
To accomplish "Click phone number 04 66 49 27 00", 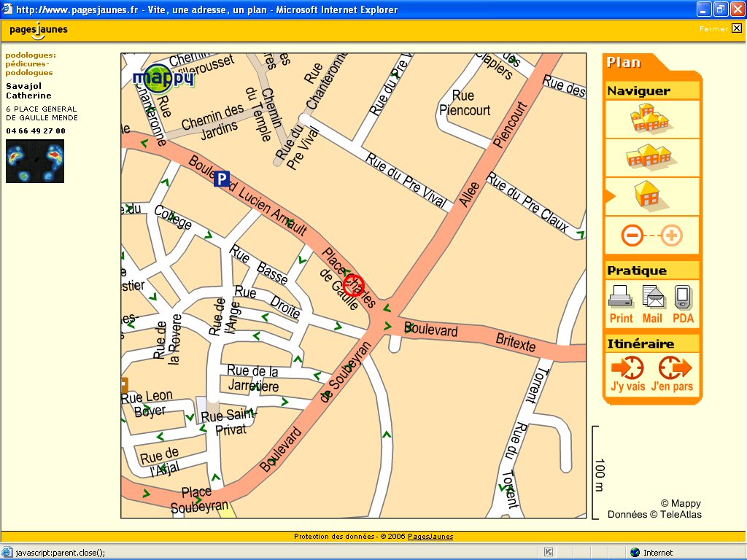I will tap(36, 131).
